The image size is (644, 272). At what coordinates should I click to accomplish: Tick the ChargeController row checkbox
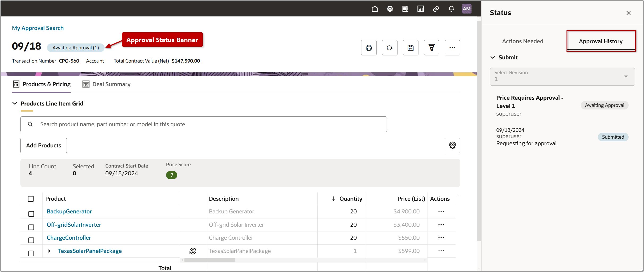(x=31, y=240)
